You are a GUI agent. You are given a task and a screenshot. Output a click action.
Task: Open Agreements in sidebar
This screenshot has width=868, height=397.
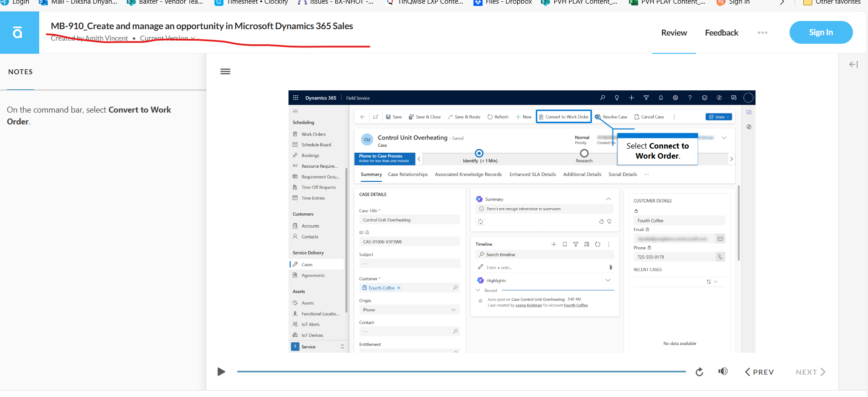tap(313, 276)
